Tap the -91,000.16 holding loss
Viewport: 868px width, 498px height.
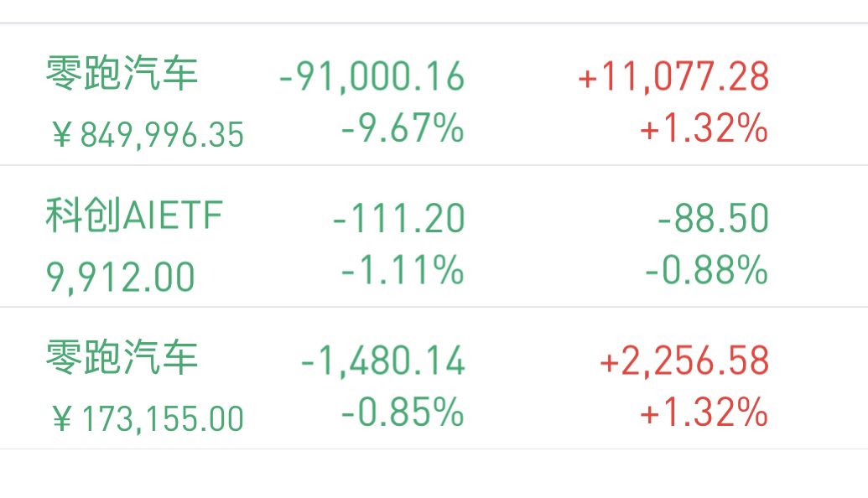pos(372,76)
